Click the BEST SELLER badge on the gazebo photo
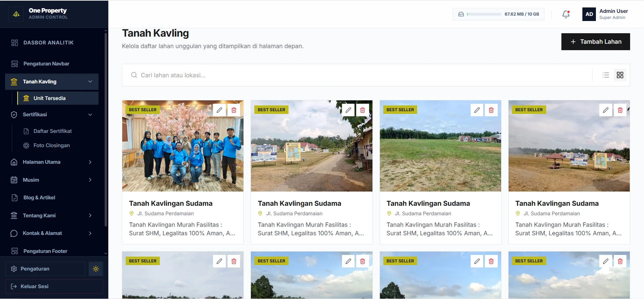The width and height of the screenshot is (644, 299). 529,110
